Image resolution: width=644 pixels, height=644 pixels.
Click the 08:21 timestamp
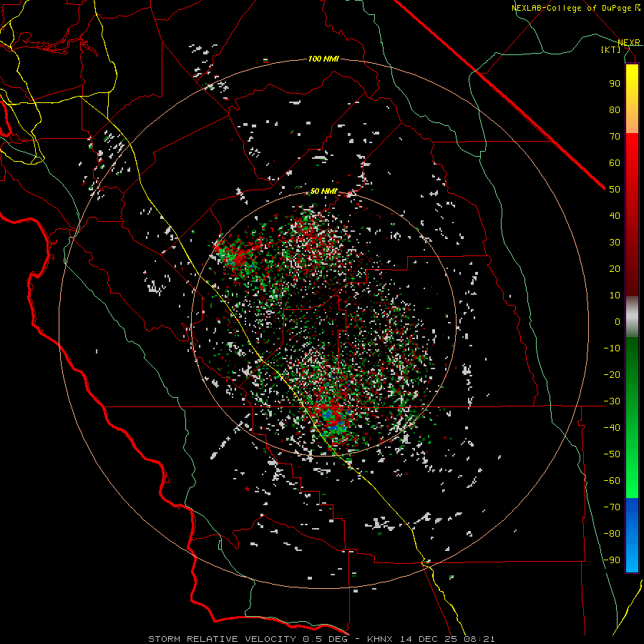click(479, 639)
